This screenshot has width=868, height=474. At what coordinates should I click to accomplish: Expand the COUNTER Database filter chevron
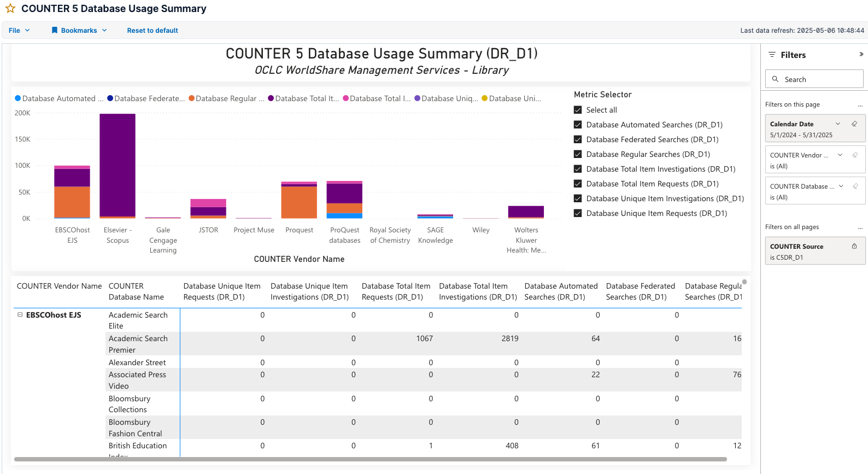[x=841, y=186]
